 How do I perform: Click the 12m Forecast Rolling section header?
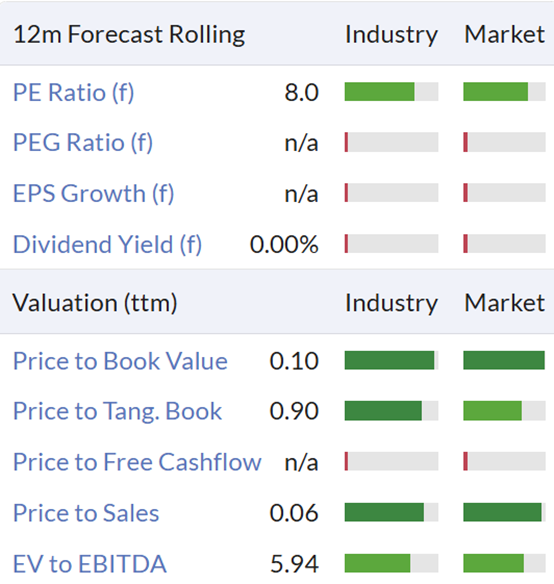click(129, 35)
